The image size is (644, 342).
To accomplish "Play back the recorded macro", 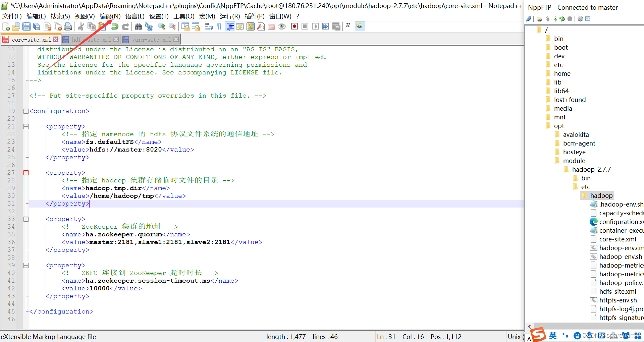I will pyautogui.click(x=315, y=26).
